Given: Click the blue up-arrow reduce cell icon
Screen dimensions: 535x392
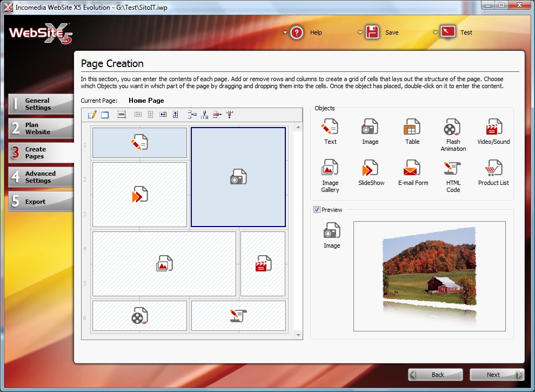Looking at the screenshot, I should click(176, 115).
